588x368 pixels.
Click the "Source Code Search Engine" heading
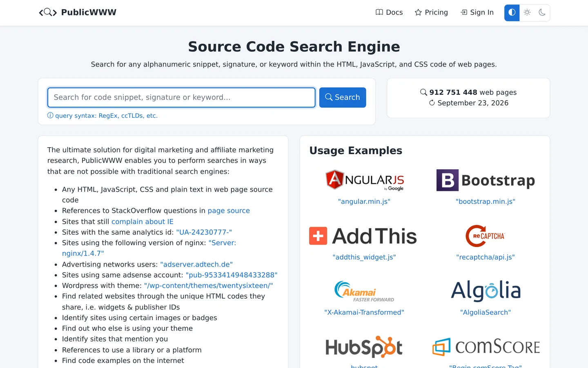coord(294,47)
